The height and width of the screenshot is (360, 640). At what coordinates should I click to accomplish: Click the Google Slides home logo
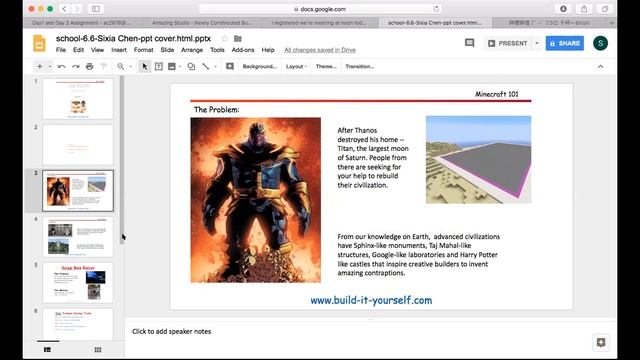point(39,43)
